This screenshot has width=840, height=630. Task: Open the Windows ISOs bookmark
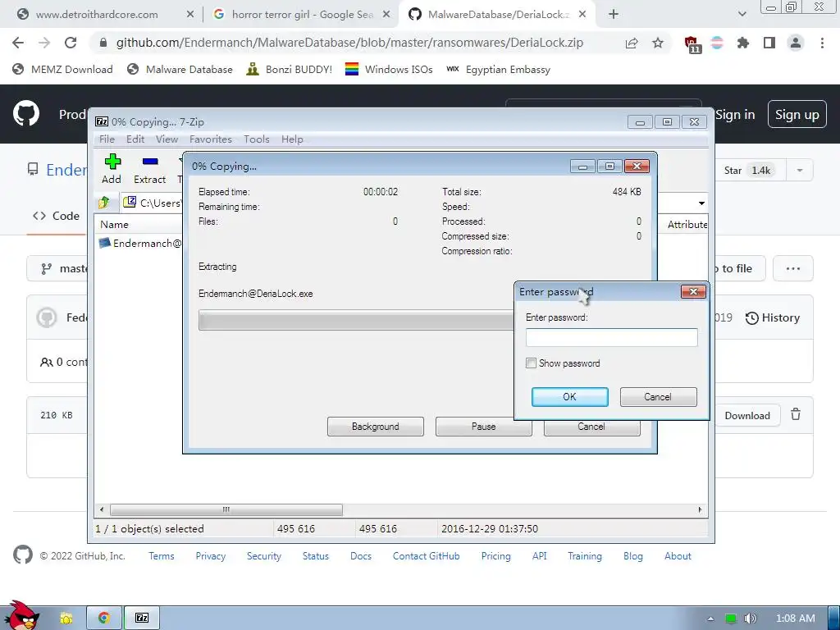pyautogui.click(x=389, y=69)
